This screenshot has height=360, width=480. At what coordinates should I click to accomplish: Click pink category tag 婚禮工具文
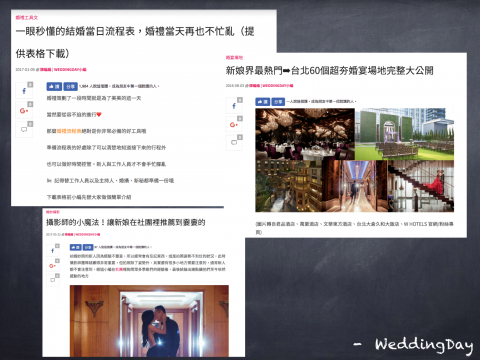[27, 18]
